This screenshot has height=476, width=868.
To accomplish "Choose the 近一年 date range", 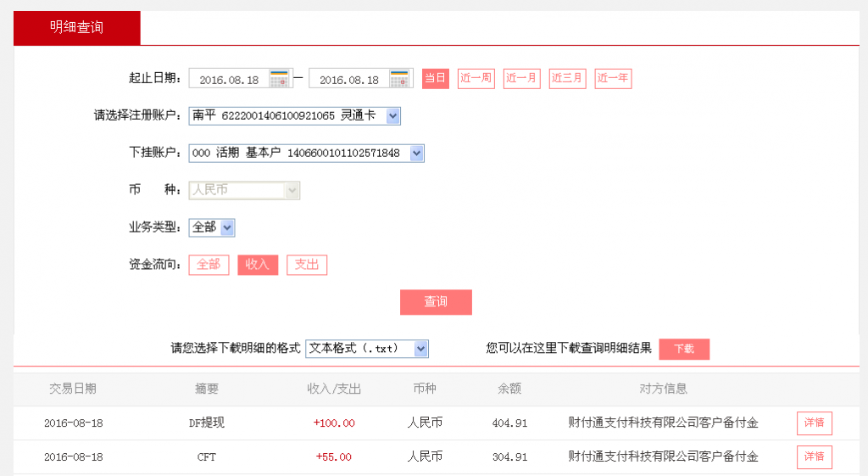I will 613,78.
